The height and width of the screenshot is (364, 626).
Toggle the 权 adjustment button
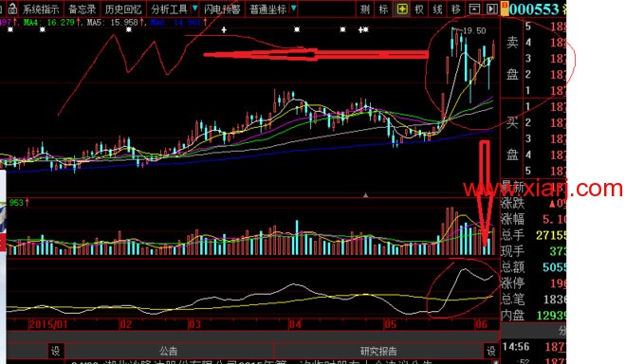[x=419, y=9]
